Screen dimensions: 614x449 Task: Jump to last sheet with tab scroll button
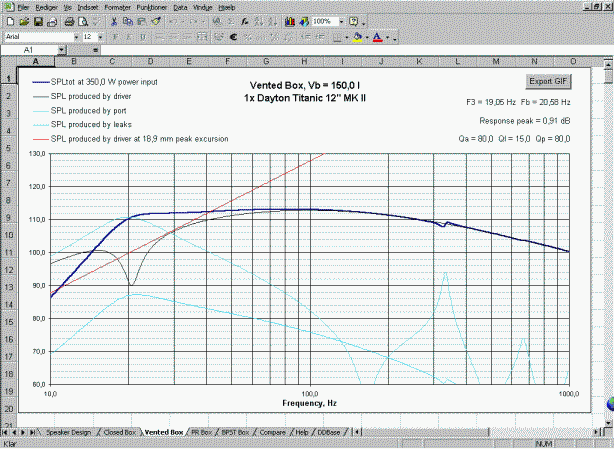pos(33,432)
